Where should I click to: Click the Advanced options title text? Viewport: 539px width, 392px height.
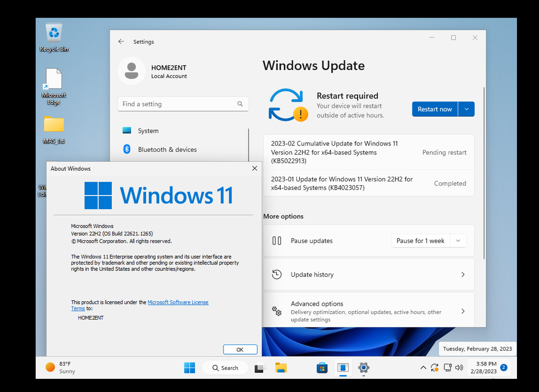click(x=317, y=304)
